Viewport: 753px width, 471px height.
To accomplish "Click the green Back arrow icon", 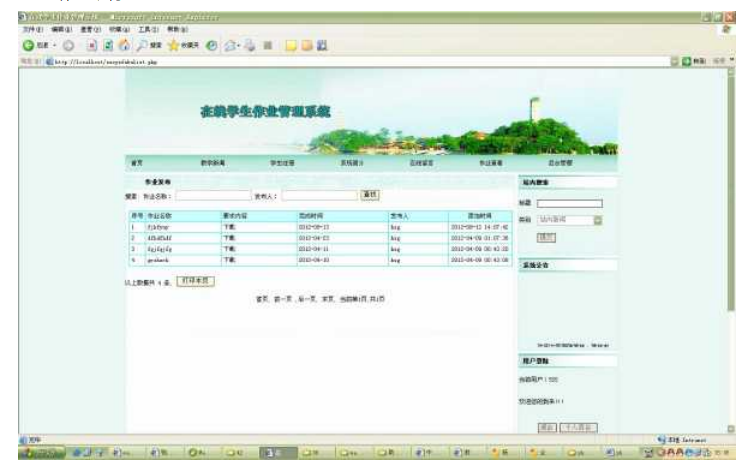I will point(28,45).
